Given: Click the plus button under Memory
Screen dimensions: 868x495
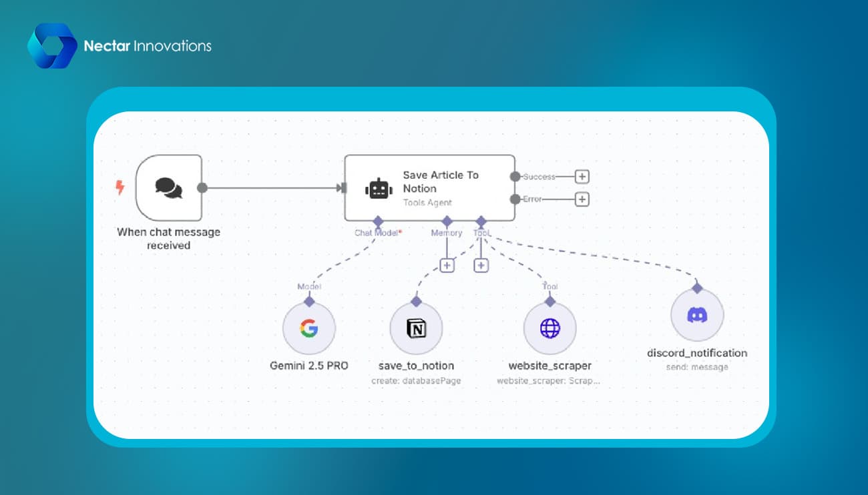Looking at the screenshot, I should pos(447,265).
